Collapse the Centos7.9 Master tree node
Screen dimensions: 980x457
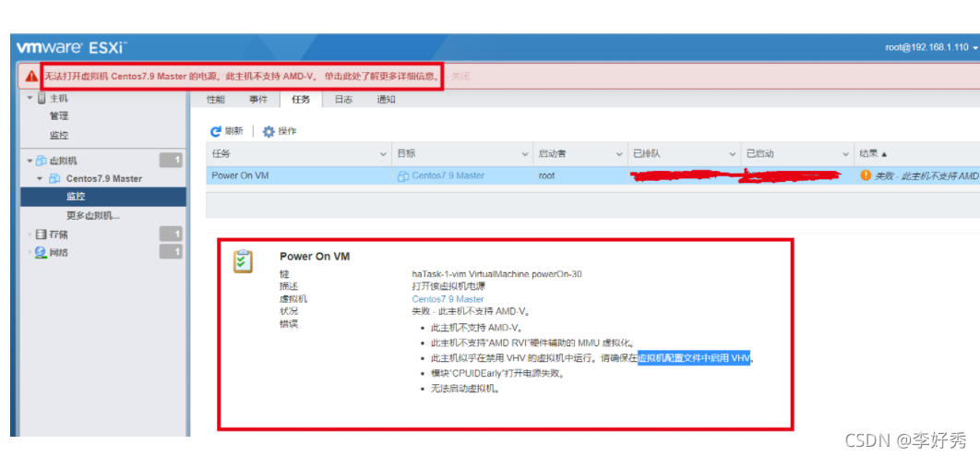tap(40, 179)
